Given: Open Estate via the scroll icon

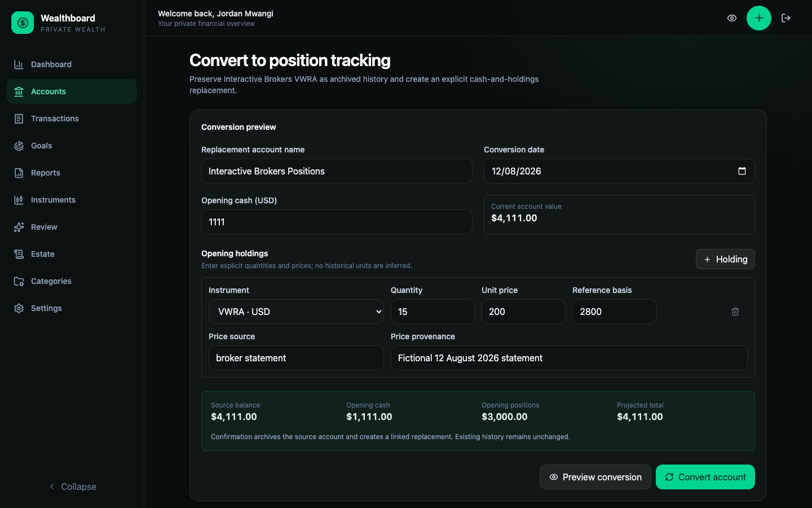Looking at the screenshot, I should pos(19,254).
